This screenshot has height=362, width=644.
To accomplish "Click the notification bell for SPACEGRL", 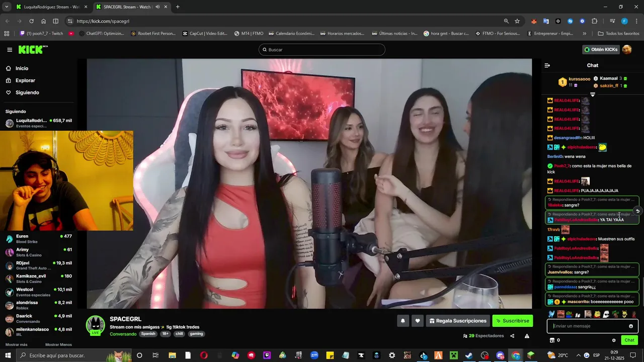I will point(403,321).
